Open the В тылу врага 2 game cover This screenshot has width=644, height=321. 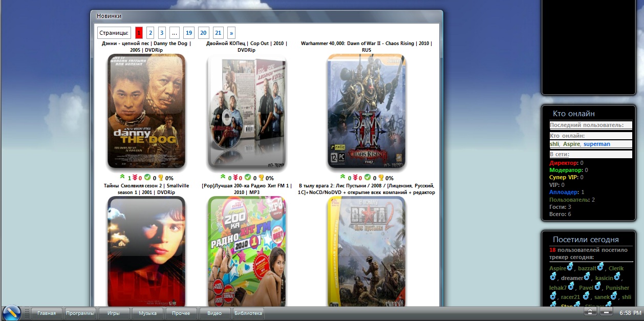click(367, 251)
